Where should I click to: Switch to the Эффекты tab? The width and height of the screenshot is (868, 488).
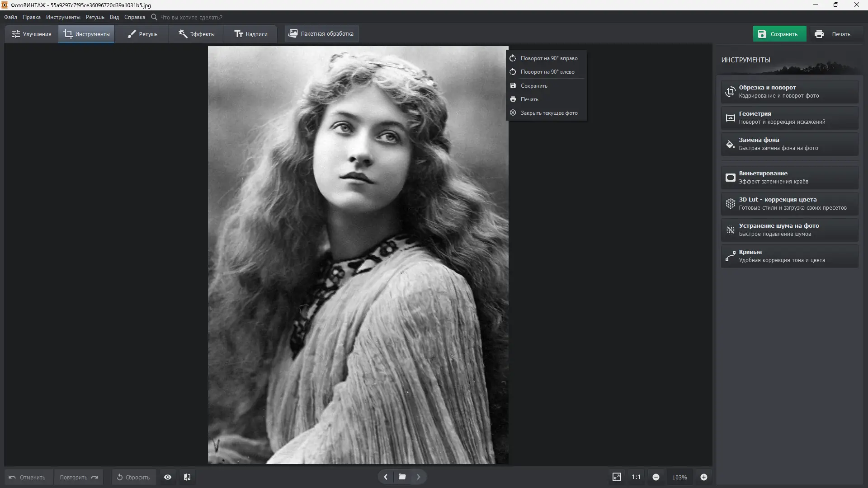click(x=196, y=34)
